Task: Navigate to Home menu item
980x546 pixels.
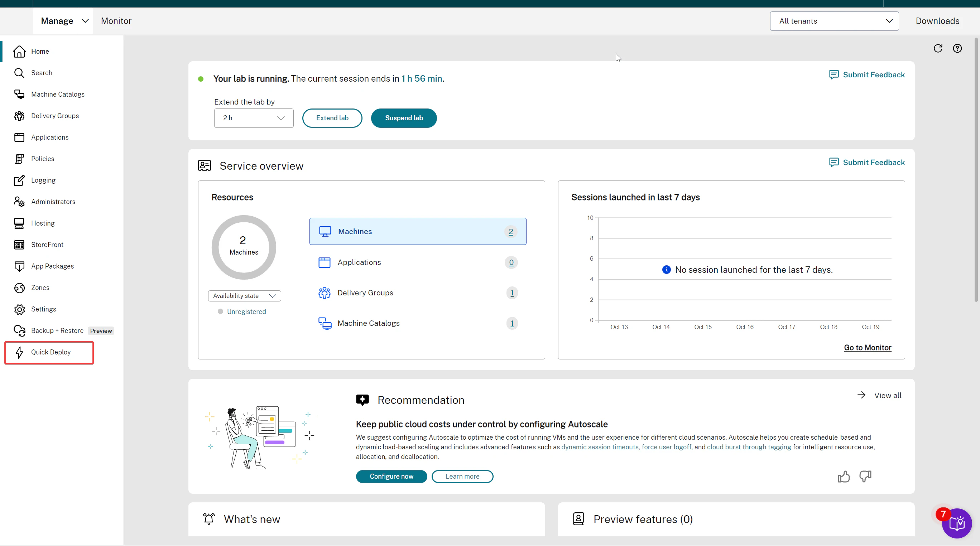Action: coord(40,51)
